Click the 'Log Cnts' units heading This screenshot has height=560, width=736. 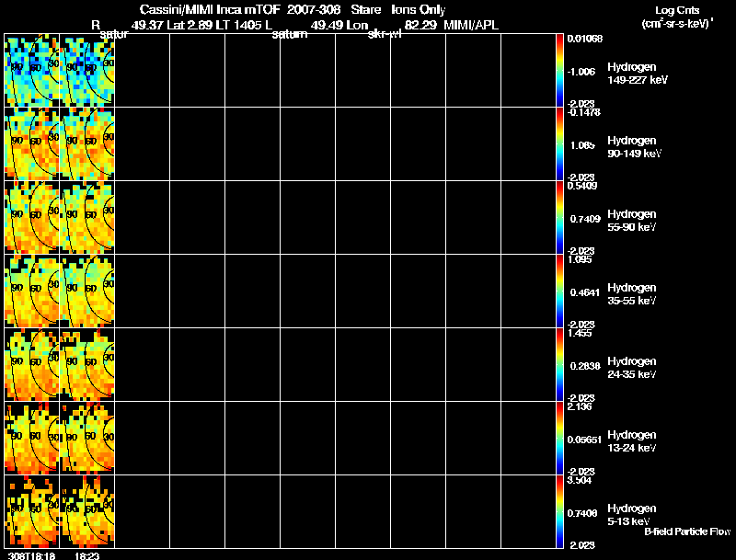click(x=677, y=10)
